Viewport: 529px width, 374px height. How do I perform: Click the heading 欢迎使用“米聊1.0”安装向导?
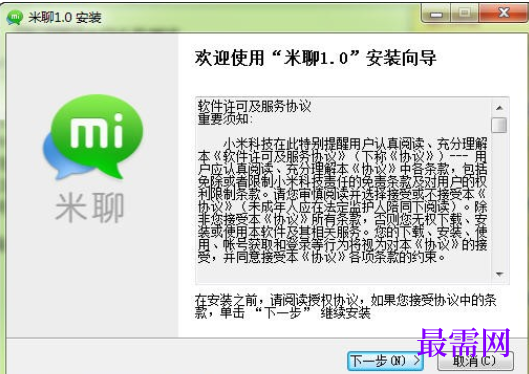315,58
